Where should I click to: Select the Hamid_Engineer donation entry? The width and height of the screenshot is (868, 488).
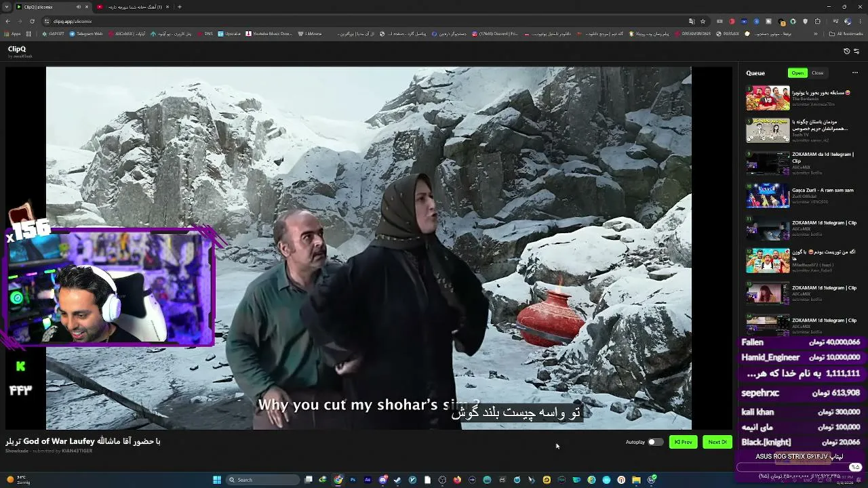tap(801, 357)
